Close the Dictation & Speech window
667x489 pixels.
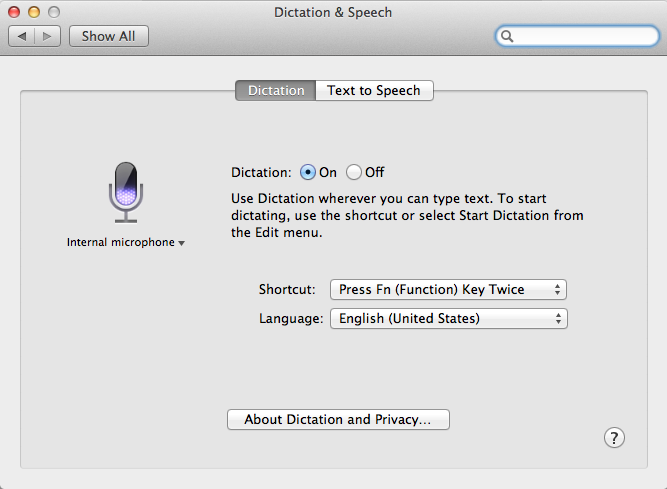coord(14,12)
